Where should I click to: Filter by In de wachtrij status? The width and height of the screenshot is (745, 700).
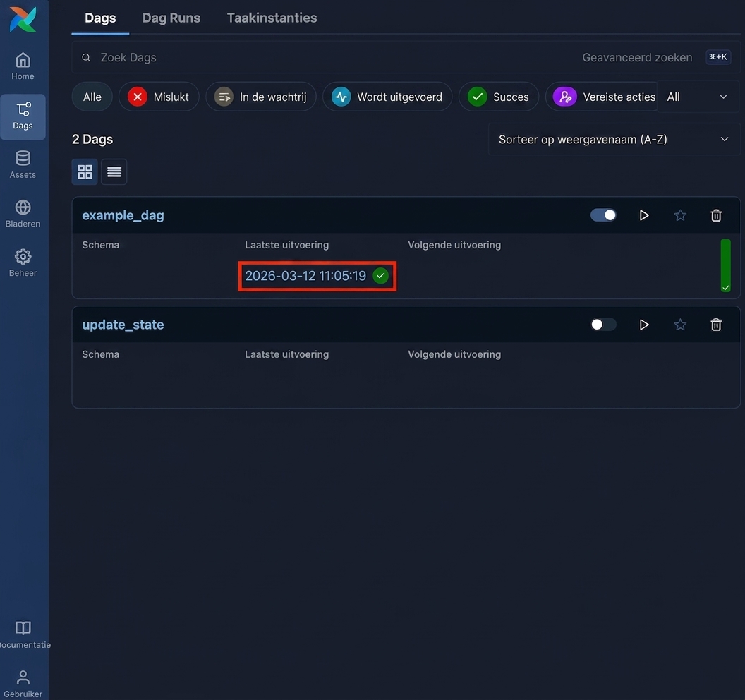[x=261, y=97]
